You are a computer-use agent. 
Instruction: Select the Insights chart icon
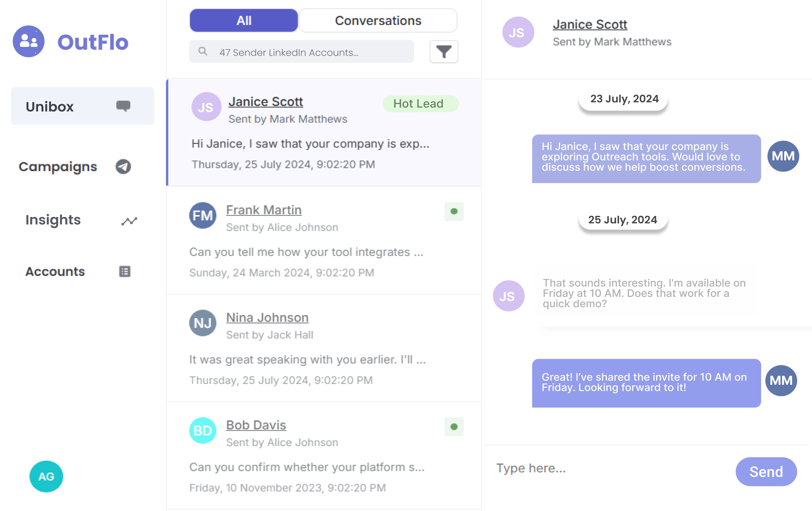click(129, 221)
